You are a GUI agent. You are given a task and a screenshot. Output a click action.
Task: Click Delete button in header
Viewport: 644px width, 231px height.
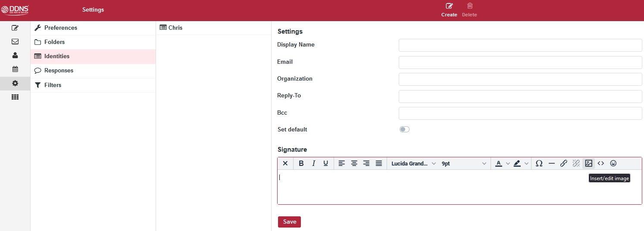(469, 10)
